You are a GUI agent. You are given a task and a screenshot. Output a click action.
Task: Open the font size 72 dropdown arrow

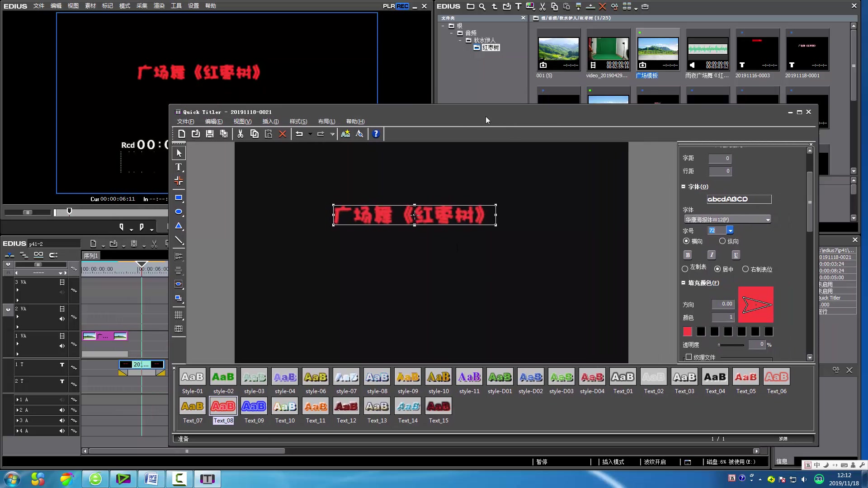pyautogui.click(x=730, y=230)
